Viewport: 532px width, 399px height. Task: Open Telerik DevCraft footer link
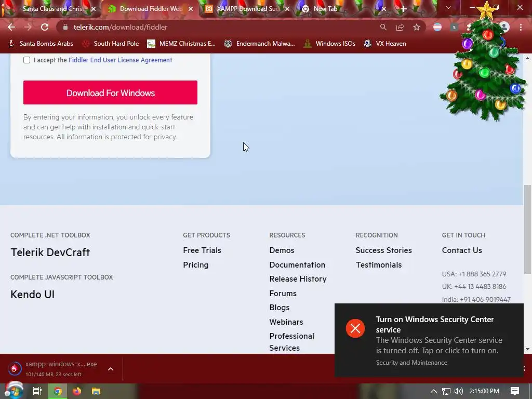(50, 252)
